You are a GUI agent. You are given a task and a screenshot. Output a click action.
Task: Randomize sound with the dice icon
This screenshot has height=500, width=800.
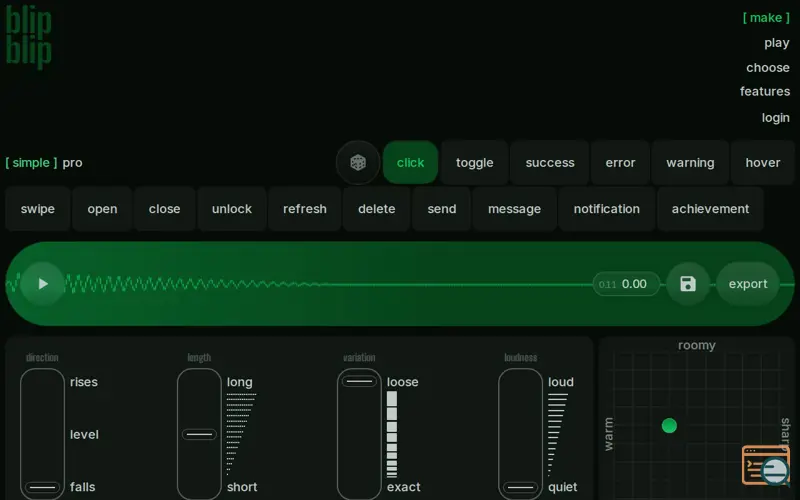click(358, 163)
